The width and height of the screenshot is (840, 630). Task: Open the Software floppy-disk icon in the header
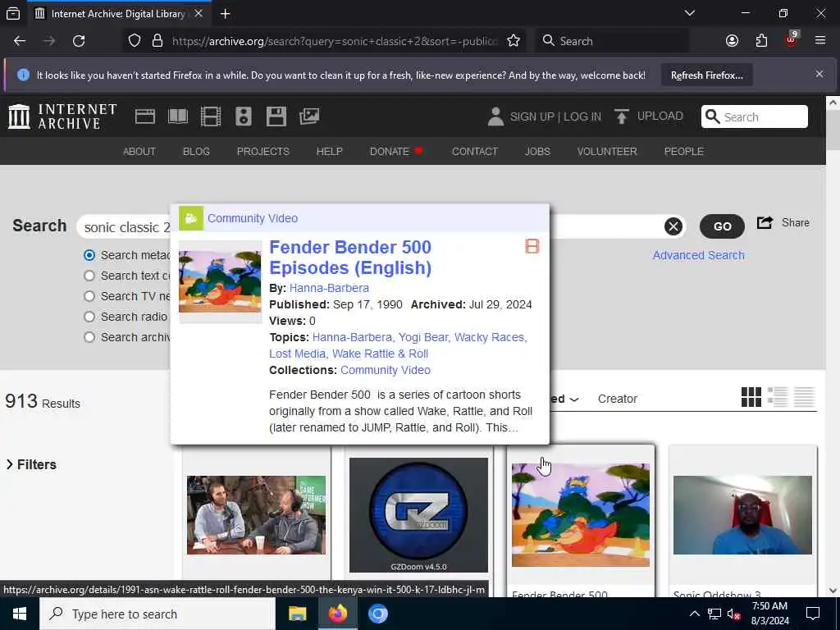276,116
